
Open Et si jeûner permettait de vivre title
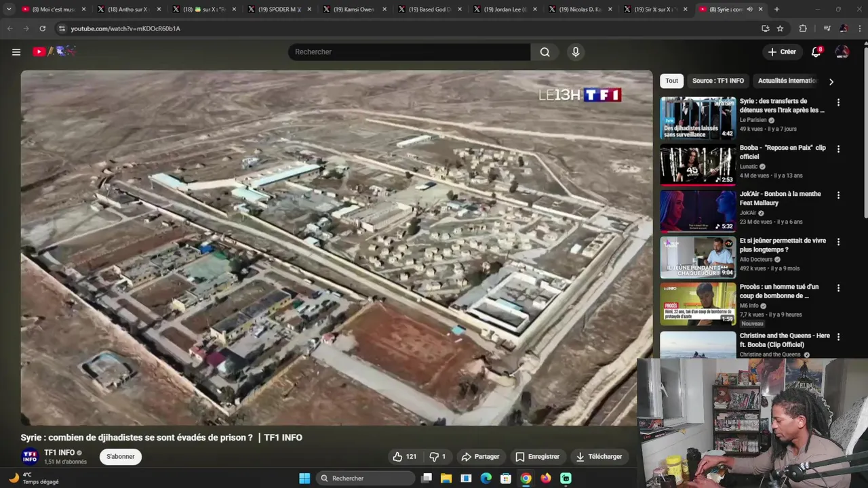(x=783, y=245)
